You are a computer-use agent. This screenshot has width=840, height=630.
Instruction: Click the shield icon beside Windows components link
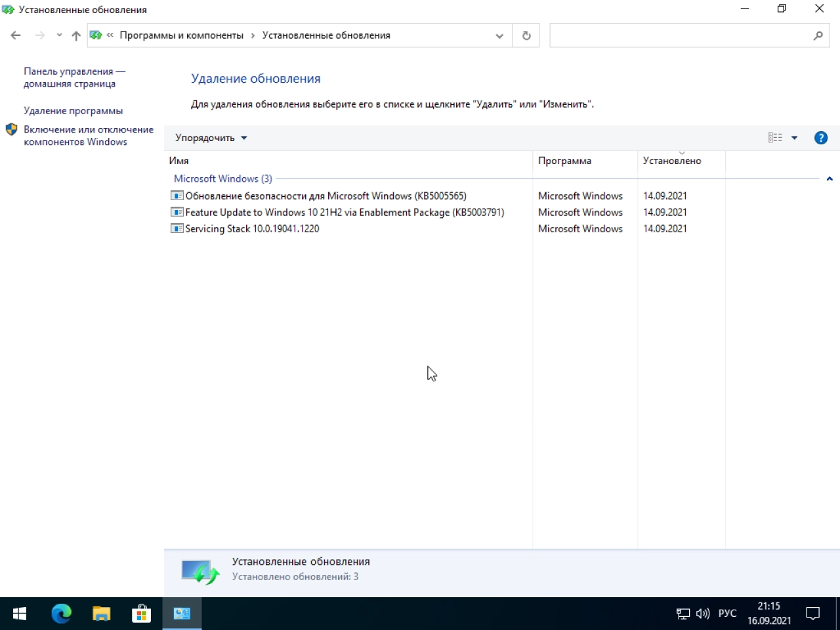pyautogui.click(x=11, y=129)
